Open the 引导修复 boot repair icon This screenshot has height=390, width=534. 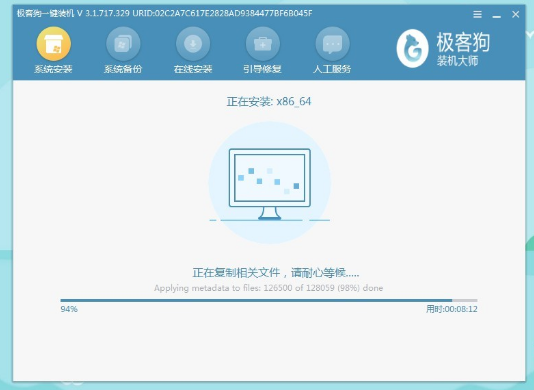click(x=263, y=44)
